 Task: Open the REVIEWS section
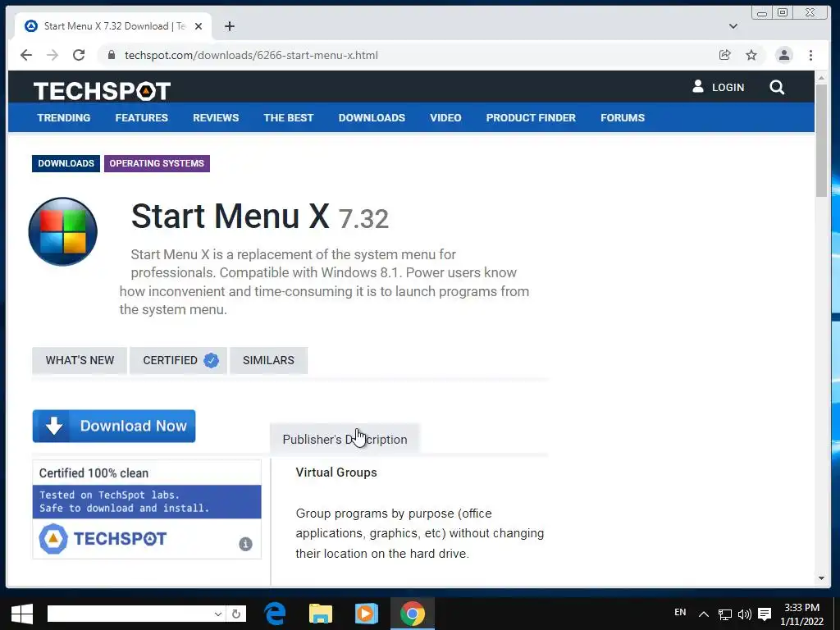click(216, 118)
